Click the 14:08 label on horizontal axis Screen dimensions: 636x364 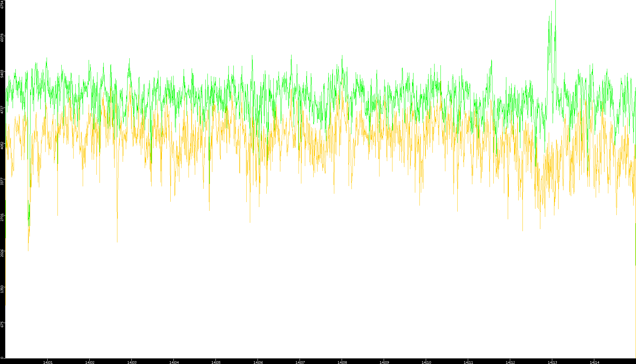click(x=342, y=362)
